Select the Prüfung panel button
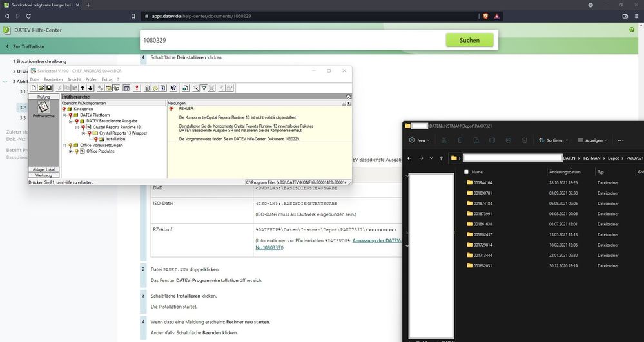Viewport: 644px width, 342px height. [44, 97]
